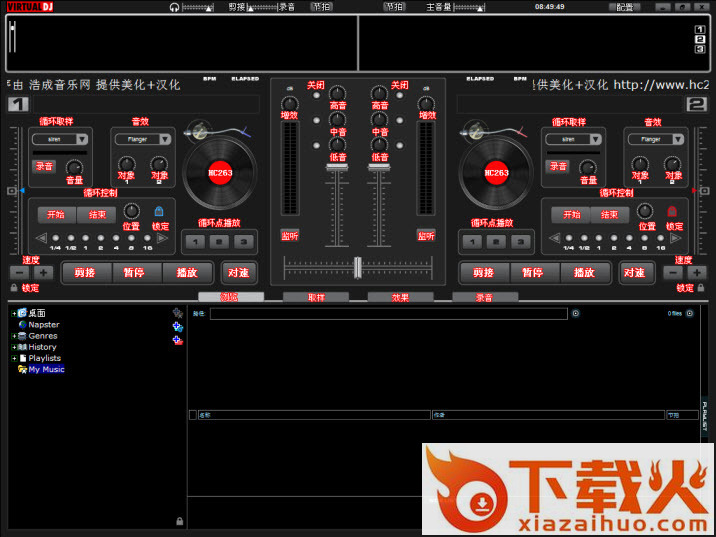
Task: Switch to the 录音 record tab
Action: (x=485, y=297)
